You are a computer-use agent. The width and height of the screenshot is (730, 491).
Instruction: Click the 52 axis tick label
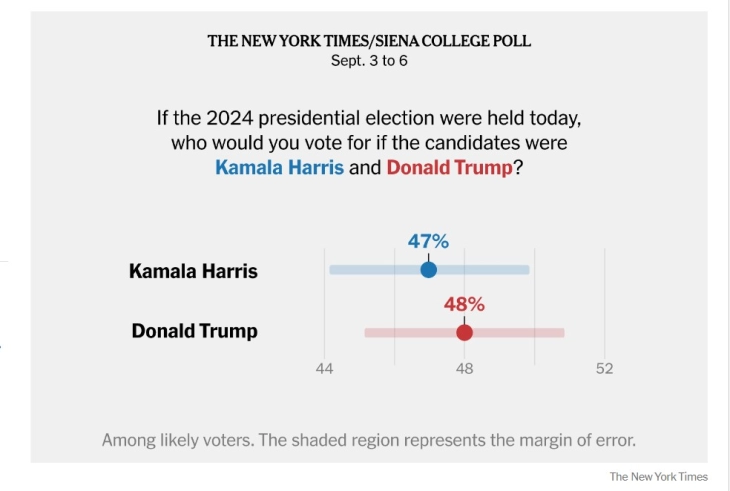[x=604, y=368]
